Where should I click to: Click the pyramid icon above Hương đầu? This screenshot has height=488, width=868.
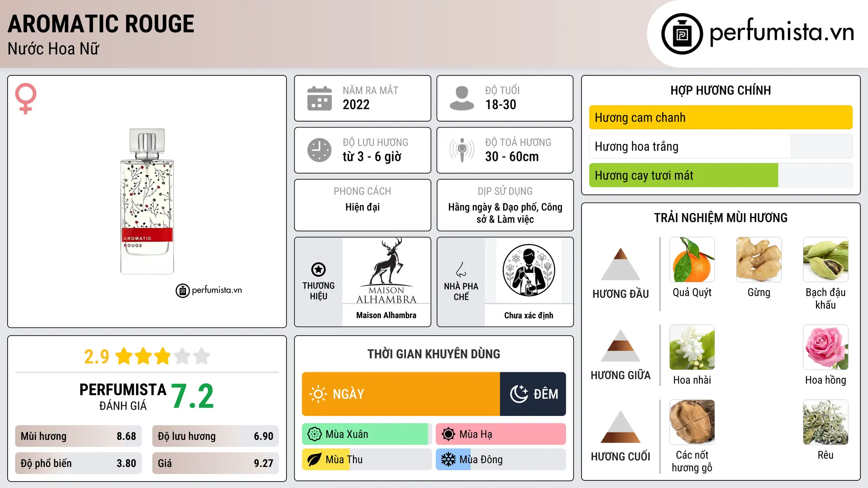tap(620, 263)
